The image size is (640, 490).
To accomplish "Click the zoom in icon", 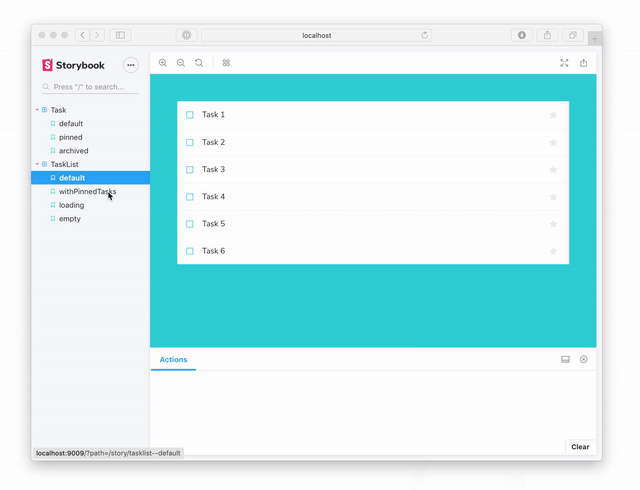I will pyautogui.click(x=163, y=63).
